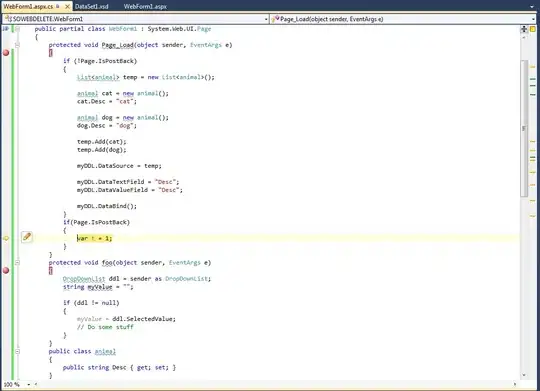The height and width of the screenshot is (391, 540).
Task: Click 'dog.Desc = "dog";' line
Action: coord(107,125)
